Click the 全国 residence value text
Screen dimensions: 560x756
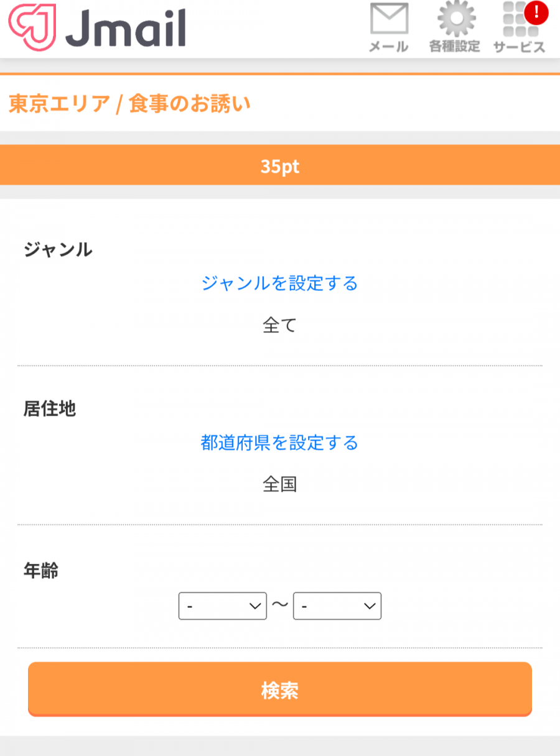coord(279,485)
